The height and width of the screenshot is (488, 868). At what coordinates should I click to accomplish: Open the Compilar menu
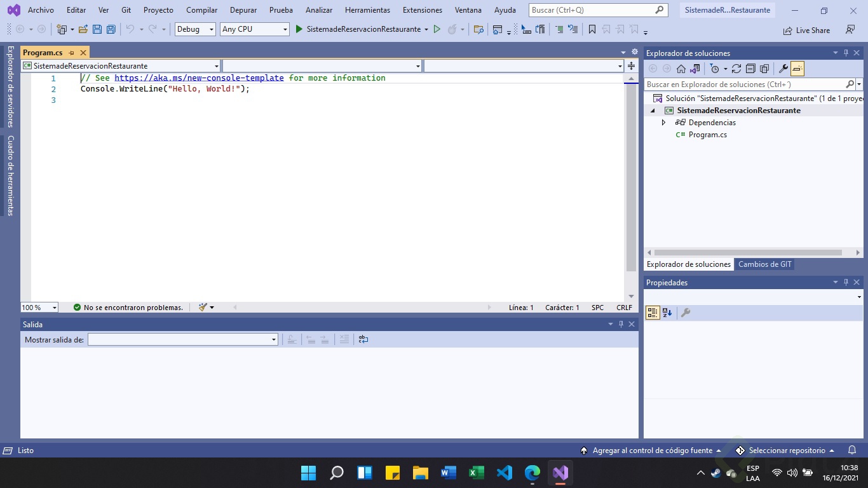[x=201, y=10]
